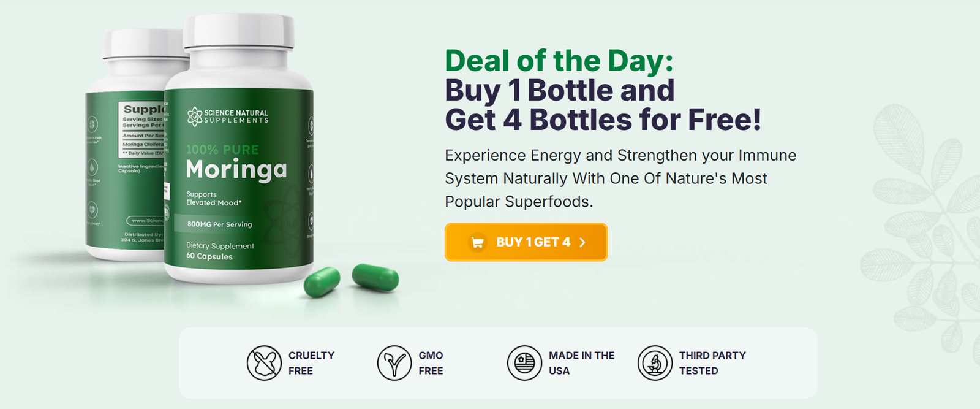The image size is (980, 409).
Task: Click the GMO FREE label text
Action: click(431, 363)
